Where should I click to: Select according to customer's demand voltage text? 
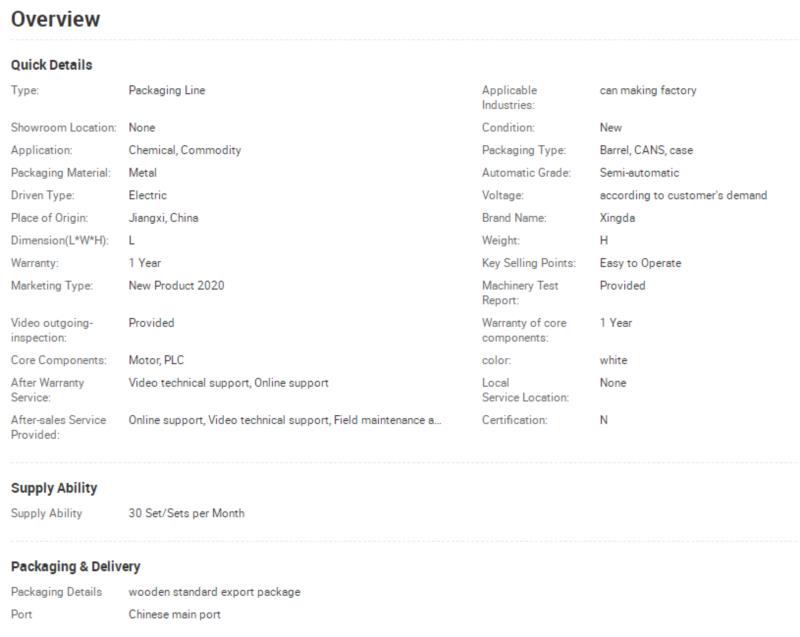click(x=683, y=195)
